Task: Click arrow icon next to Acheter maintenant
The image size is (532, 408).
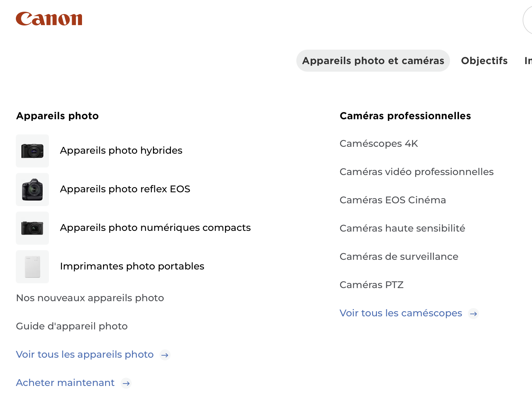Action: 126,383
